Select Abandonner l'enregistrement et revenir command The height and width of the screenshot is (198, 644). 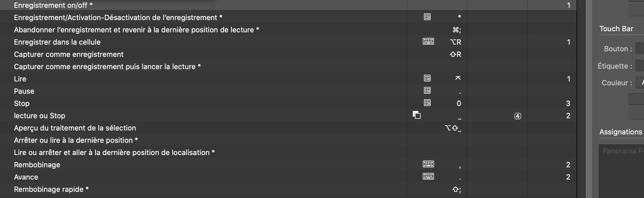(x=136, y=30)
